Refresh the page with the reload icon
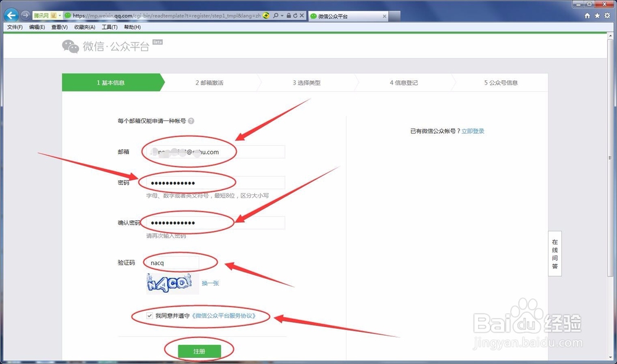The image size is (617, 364). 295,15
